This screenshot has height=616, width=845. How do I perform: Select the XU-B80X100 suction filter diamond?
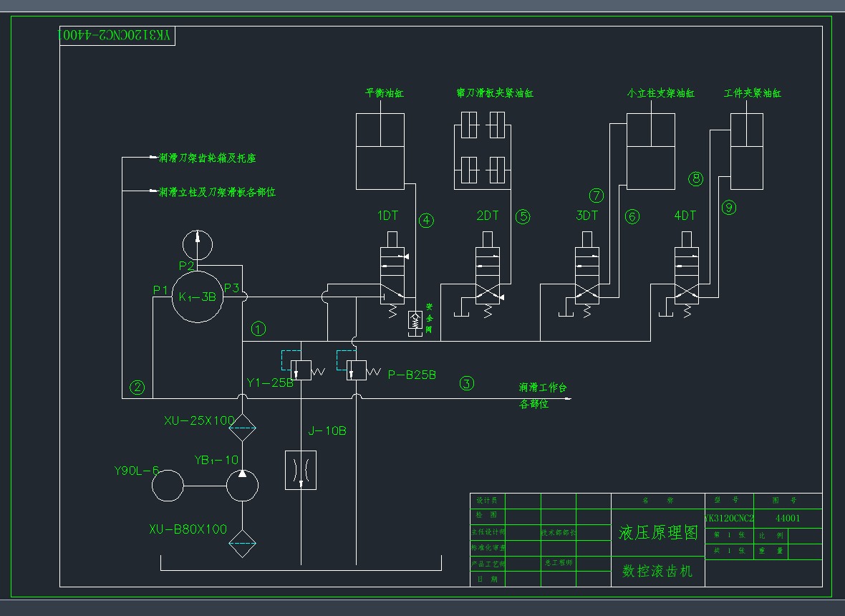pyautogui.click(x=243, y=543)
